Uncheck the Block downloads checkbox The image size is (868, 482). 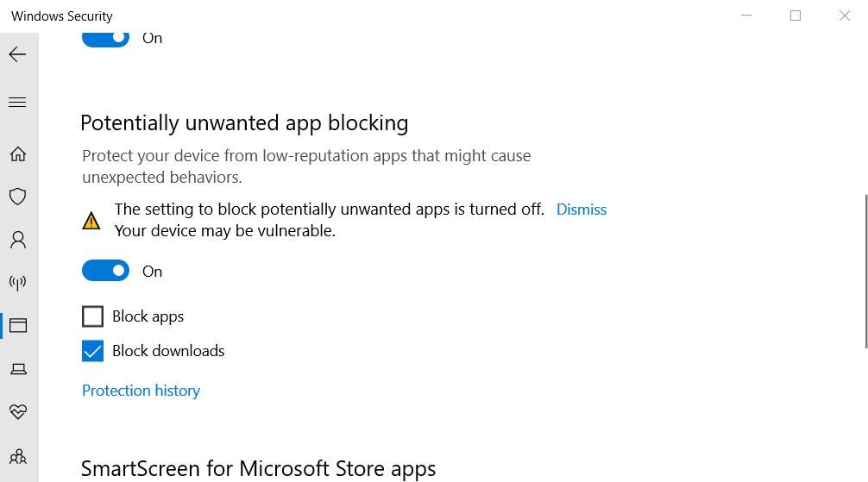(x=92, y=351)
